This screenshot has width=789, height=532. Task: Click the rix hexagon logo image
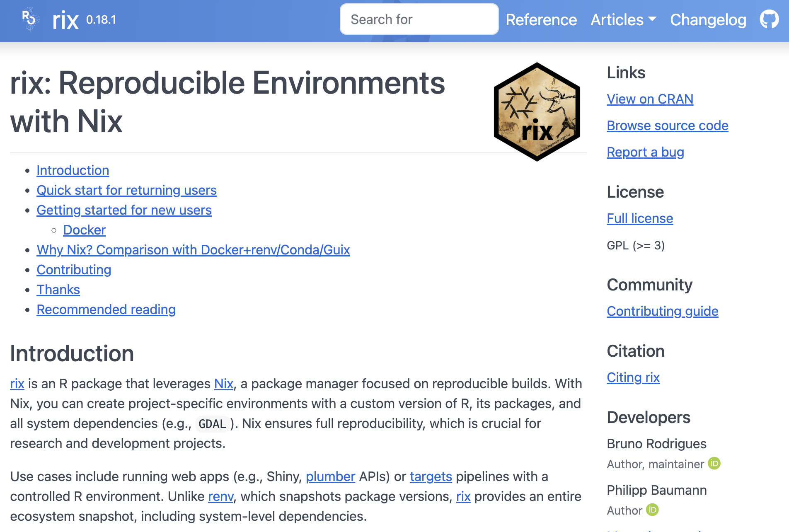537,111
